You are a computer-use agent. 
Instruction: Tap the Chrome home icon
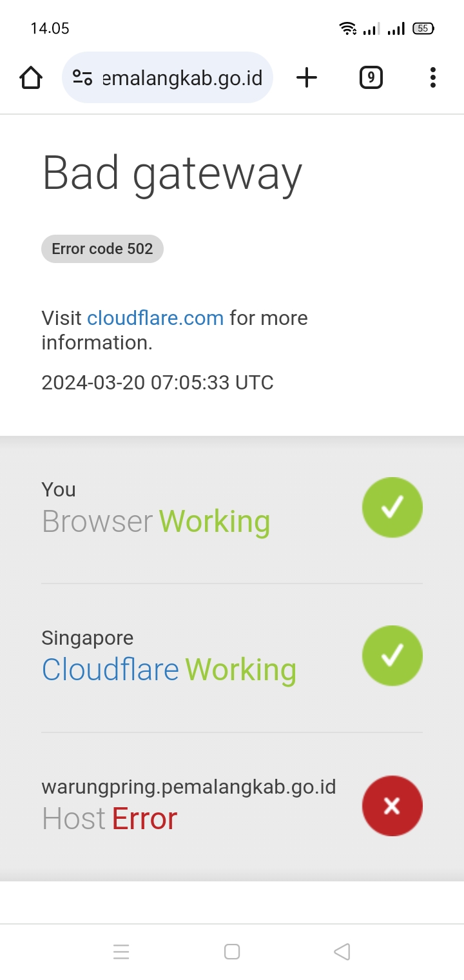pos(31,78)
